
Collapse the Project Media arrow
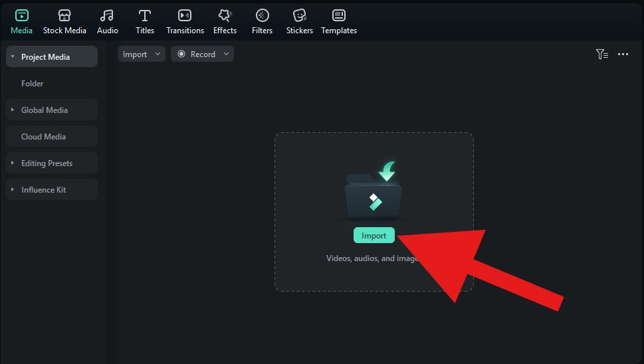click(x=13, y=56)
